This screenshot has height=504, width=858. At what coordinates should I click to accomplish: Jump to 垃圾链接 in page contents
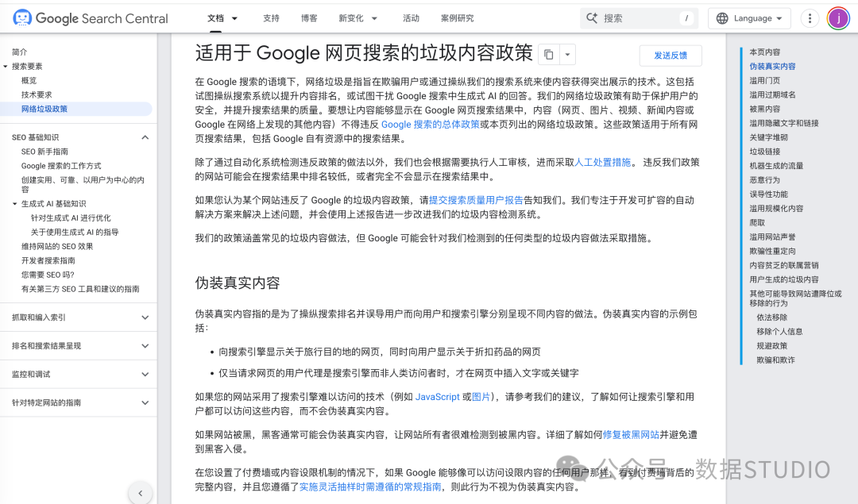click(x=764, y=152)
